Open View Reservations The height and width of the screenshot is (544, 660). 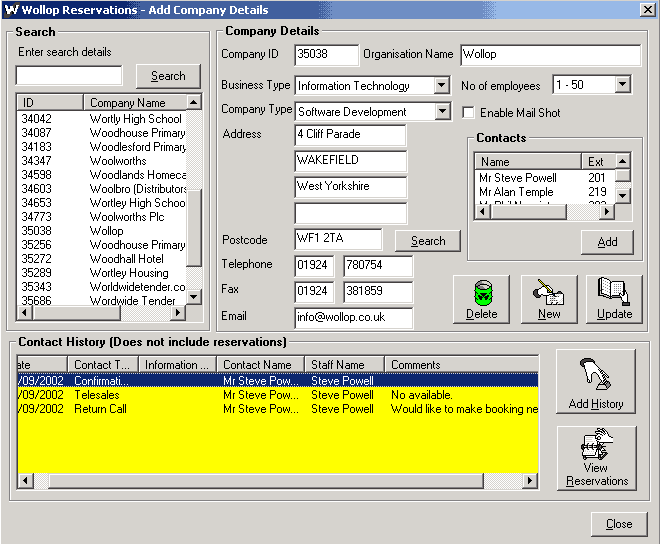596,458
